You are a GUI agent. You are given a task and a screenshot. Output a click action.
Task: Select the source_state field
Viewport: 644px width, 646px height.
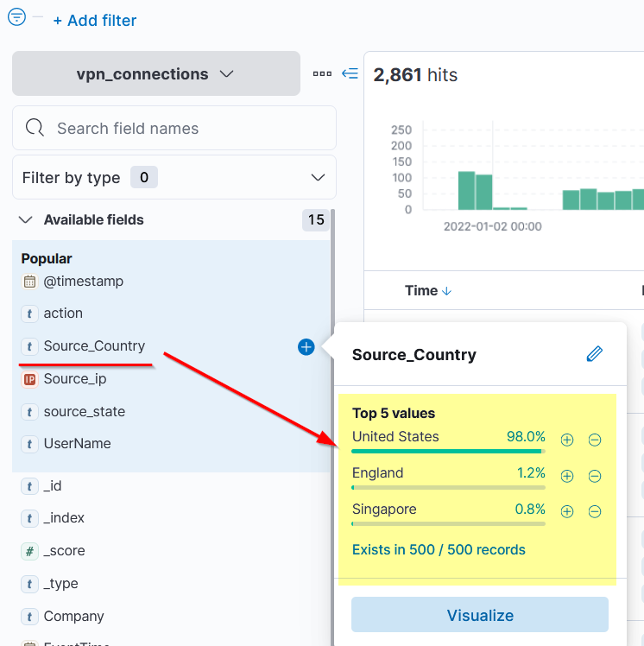[x=85, y=411]
